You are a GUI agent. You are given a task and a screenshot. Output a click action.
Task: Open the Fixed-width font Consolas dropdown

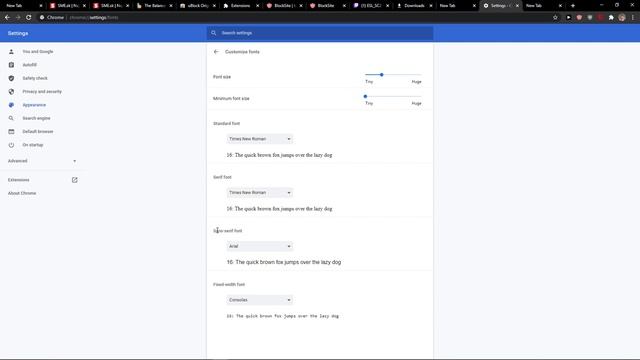pyautogui.click(x=260, y=300)
